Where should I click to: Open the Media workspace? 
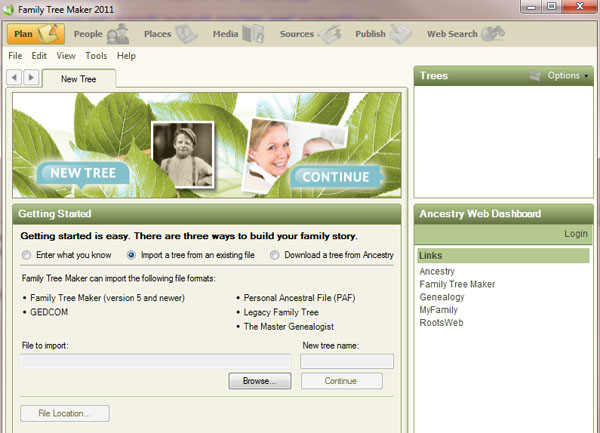click(x=238, y=34)
